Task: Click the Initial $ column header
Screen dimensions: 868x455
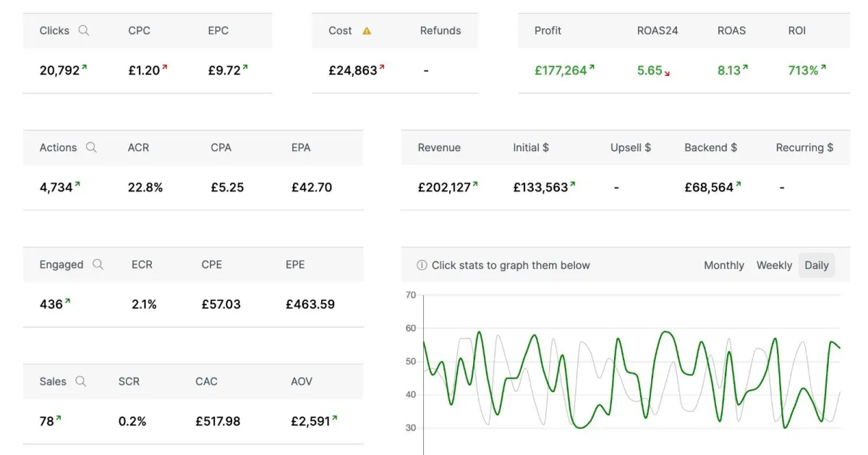Action: tap(531, 148)
